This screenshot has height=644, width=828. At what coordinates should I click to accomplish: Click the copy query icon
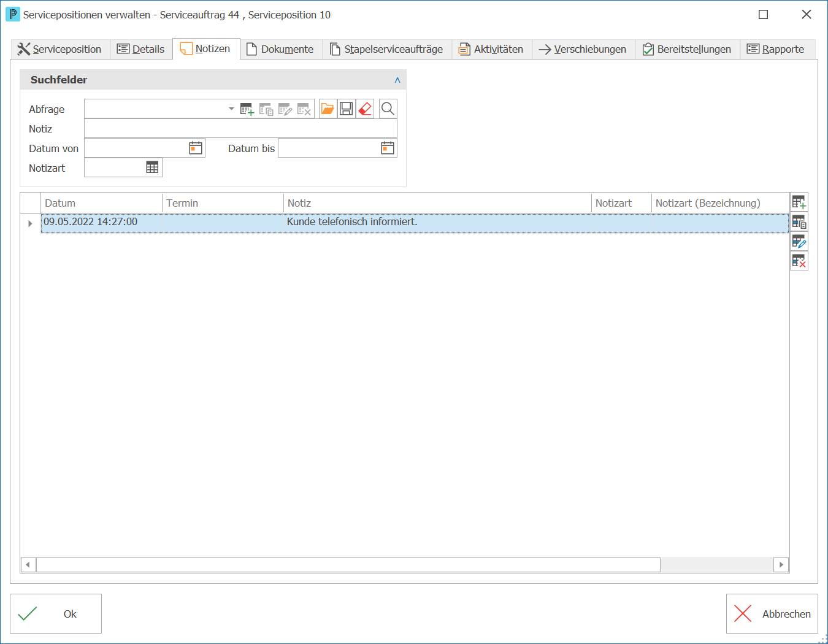pyautogui.click(x=266, y=109)
